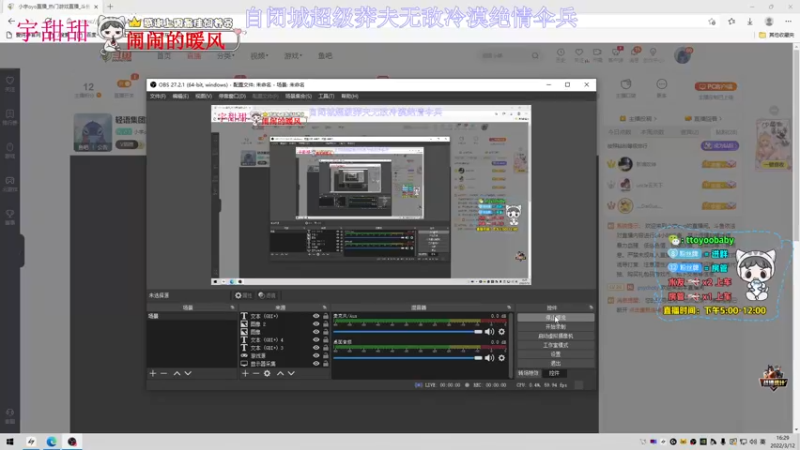Toggle visibility of 文本 (GDI+) 4 source

(316, 340)
